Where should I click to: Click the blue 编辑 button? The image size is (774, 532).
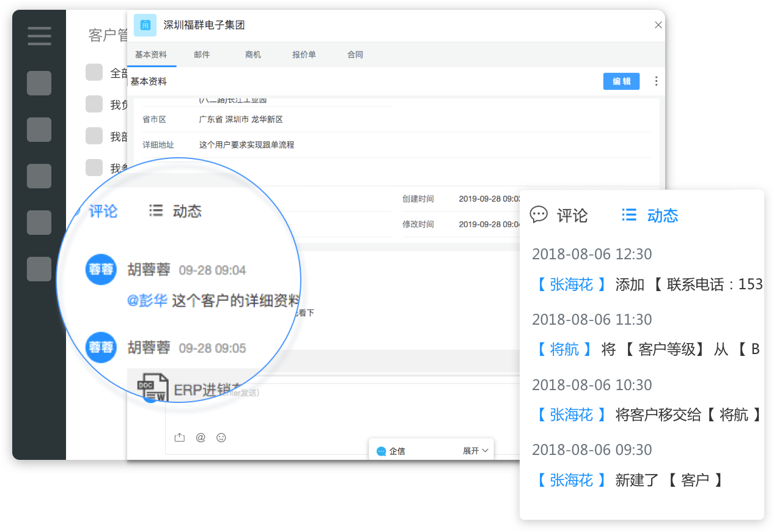coord(621,81)
